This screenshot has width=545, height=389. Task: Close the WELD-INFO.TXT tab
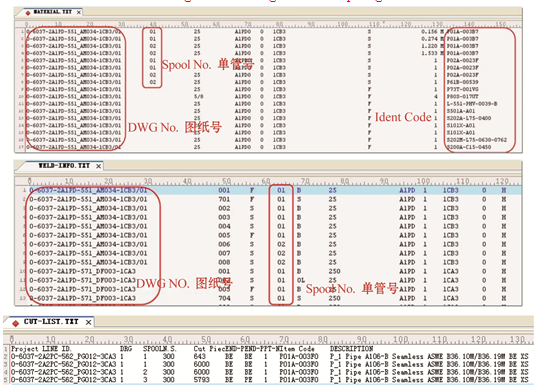99,166
